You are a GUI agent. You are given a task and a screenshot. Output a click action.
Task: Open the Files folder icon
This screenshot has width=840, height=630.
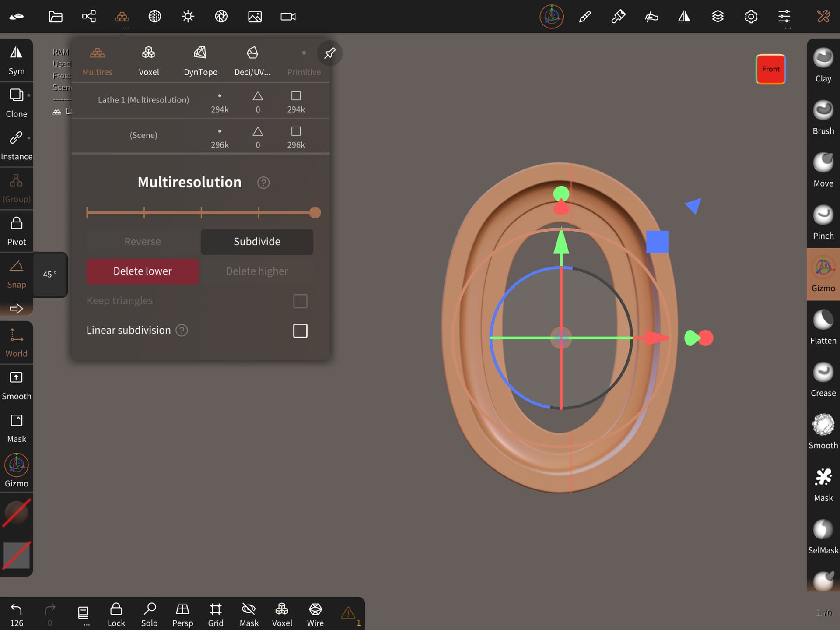tap(56, 17)
